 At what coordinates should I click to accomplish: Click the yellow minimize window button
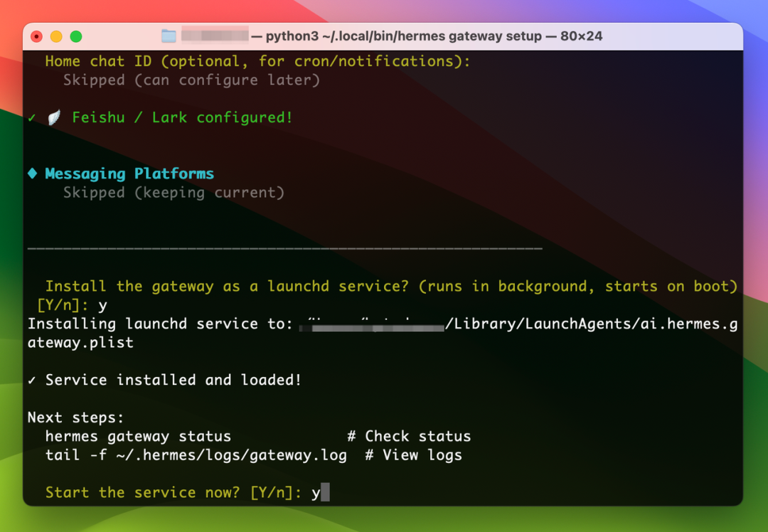click(56, 36)
